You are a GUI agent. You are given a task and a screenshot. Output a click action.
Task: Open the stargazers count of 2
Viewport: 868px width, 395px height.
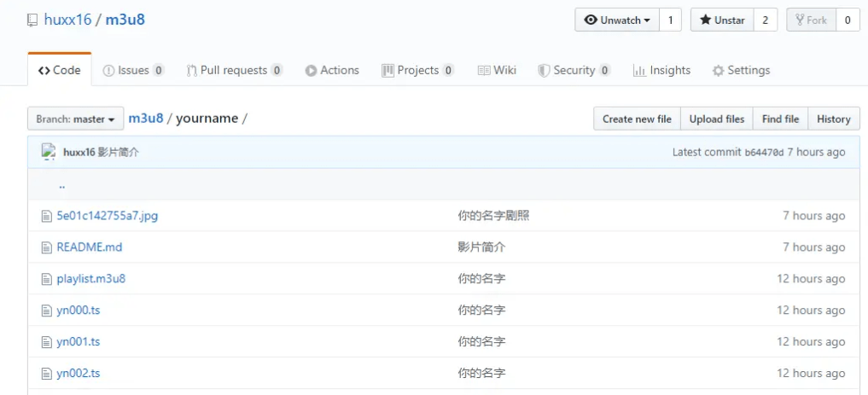[766, 20]
